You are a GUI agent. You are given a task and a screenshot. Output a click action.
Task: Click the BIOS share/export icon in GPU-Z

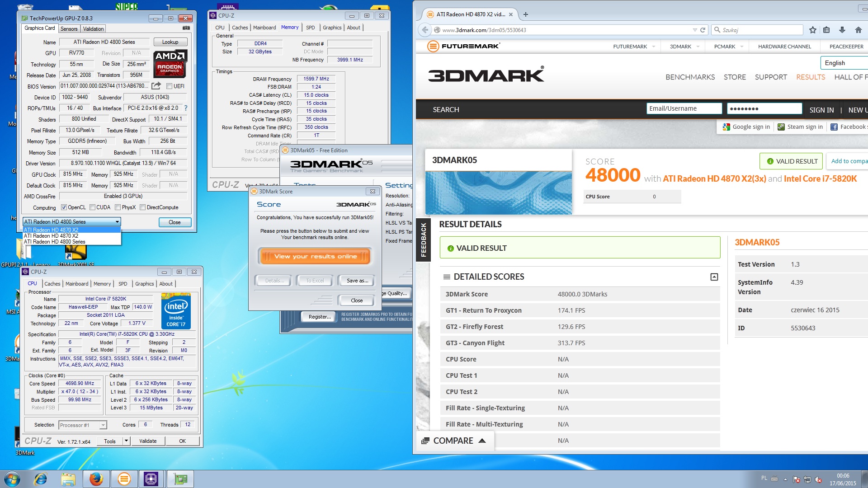point(156,86)
